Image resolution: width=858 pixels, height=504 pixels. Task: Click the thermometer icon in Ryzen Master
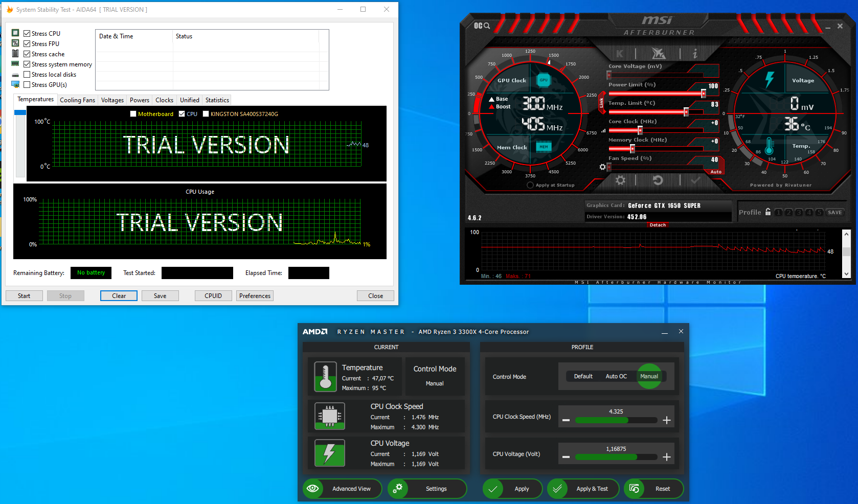[325, 377]
